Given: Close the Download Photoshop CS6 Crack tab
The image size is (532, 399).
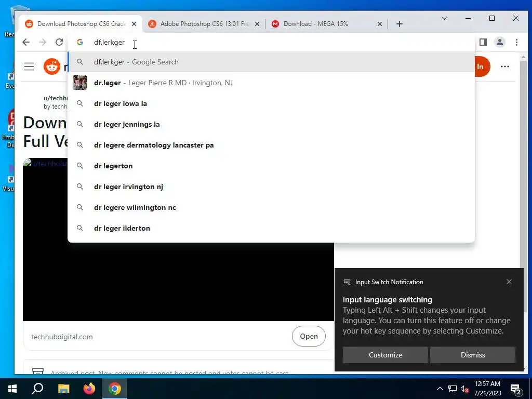Looking at the screenshot, I should [x=134, y=24].
